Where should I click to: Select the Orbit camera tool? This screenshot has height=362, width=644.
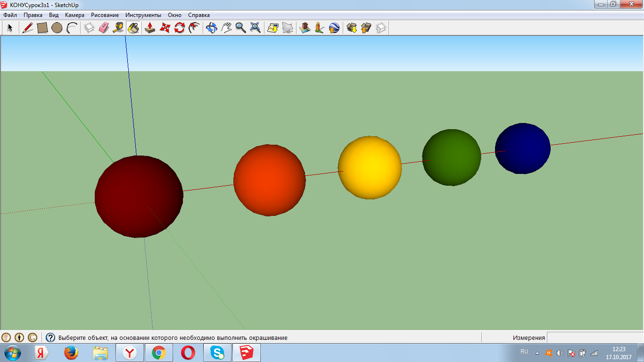212,28
